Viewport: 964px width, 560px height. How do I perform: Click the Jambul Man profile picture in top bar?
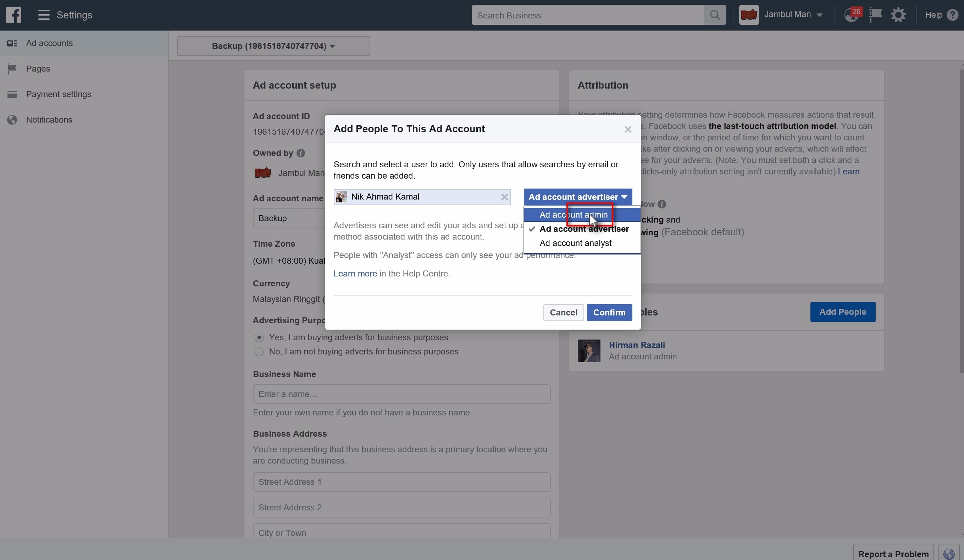pos(749,15)
